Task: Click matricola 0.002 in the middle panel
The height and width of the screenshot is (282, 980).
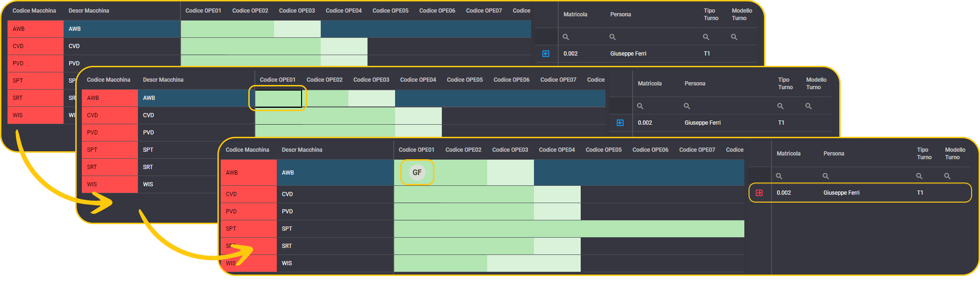Action: [645, 123]
